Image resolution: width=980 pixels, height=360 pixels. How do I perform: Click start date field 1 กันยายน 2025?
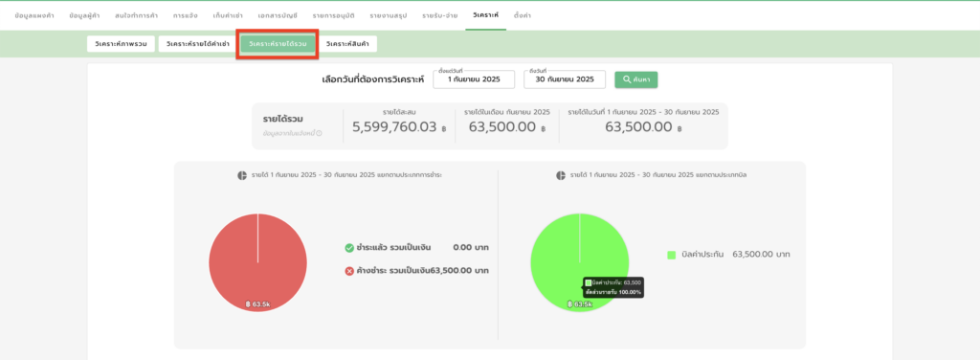(474, 79)
